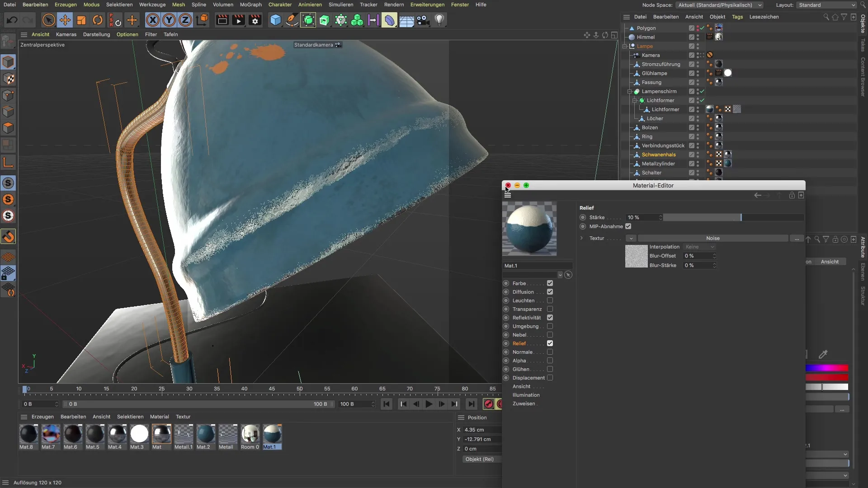
Task: Open the Illumination settings page
Action: point(526,395)
